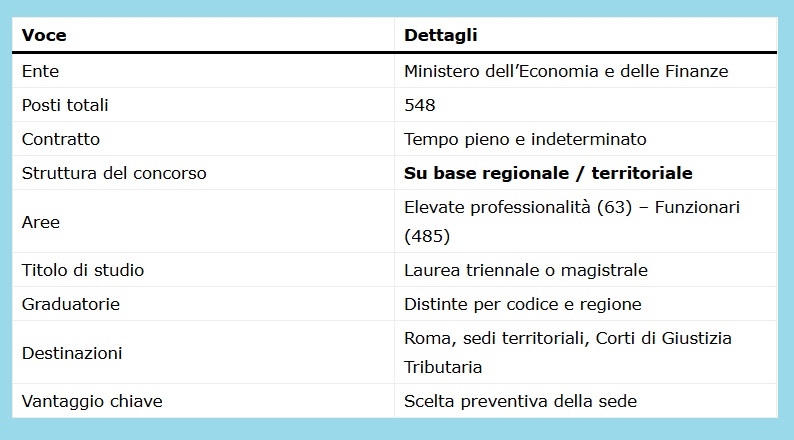
Task: Click the "Distinte per codice e regione" cell
Action: coord(522,304)
